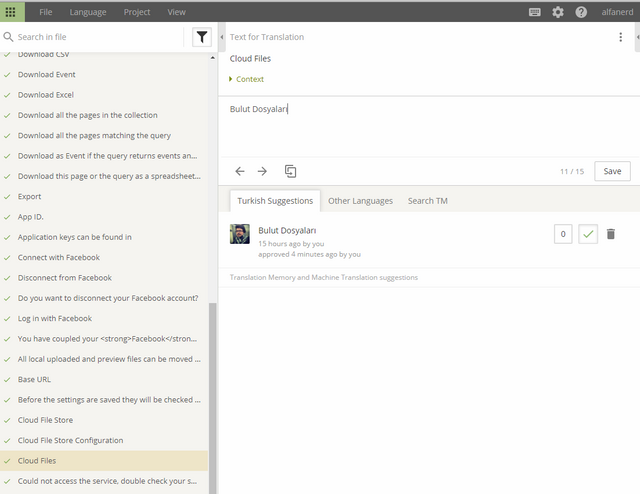
Task: Open keyboard shortcuts icon
Action: (x=535, y=12)
